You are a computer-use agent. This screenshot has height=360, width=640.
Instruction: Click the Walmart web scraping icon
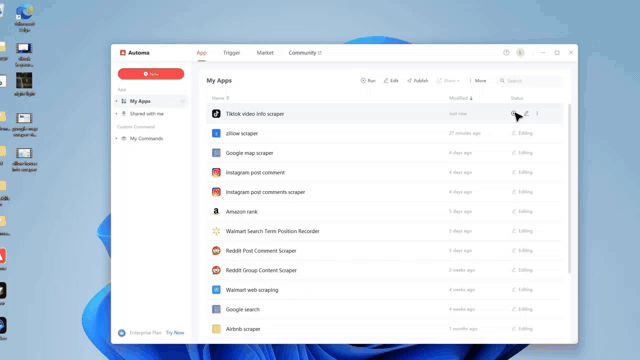click(216, 290)
